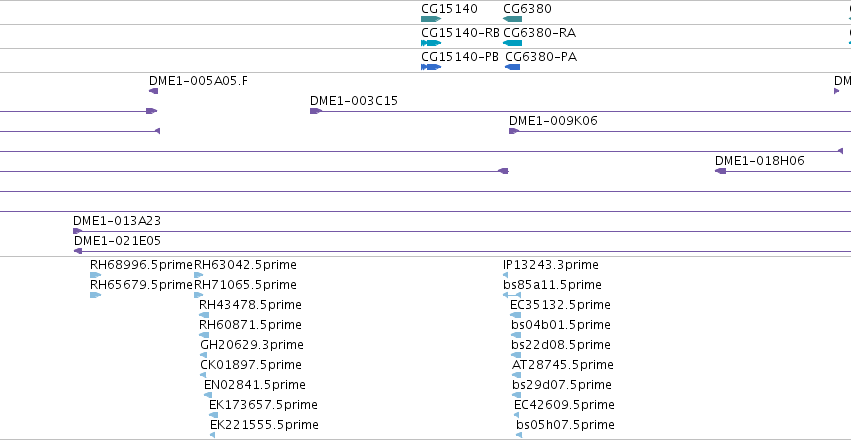Select DME1-003C15 clone start marker
The width and height of the screenshot is (851, 440).
point(316,111)
